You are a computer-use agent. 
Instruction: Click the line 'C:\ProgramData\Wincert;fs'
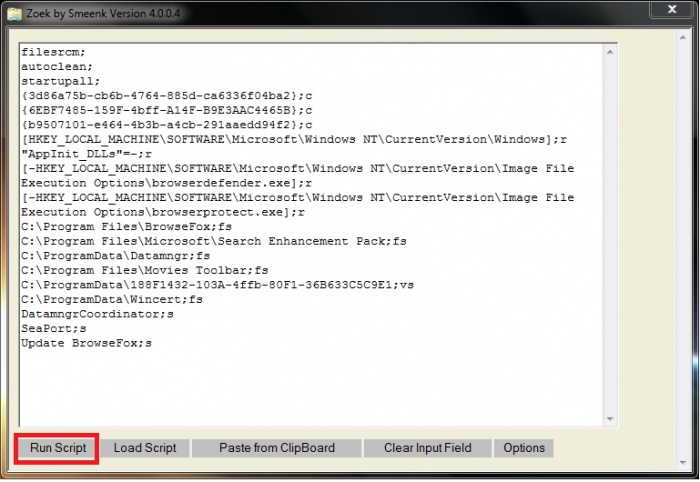point(112,299)
